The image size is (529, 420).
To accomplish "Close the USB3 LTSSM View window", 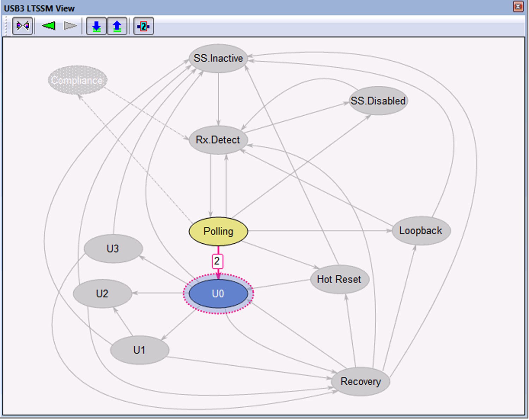I will coord(518,7).
